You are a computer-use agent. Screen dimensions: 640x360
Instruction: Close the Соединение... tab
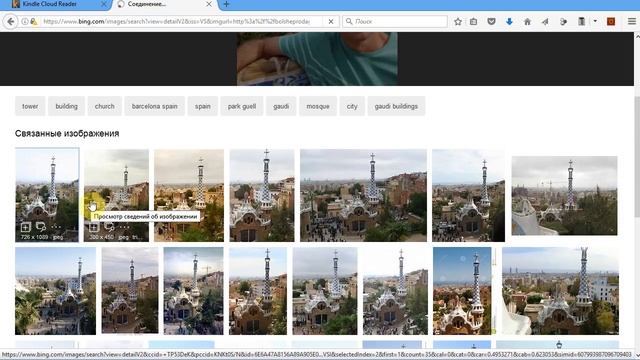point(209,4)
